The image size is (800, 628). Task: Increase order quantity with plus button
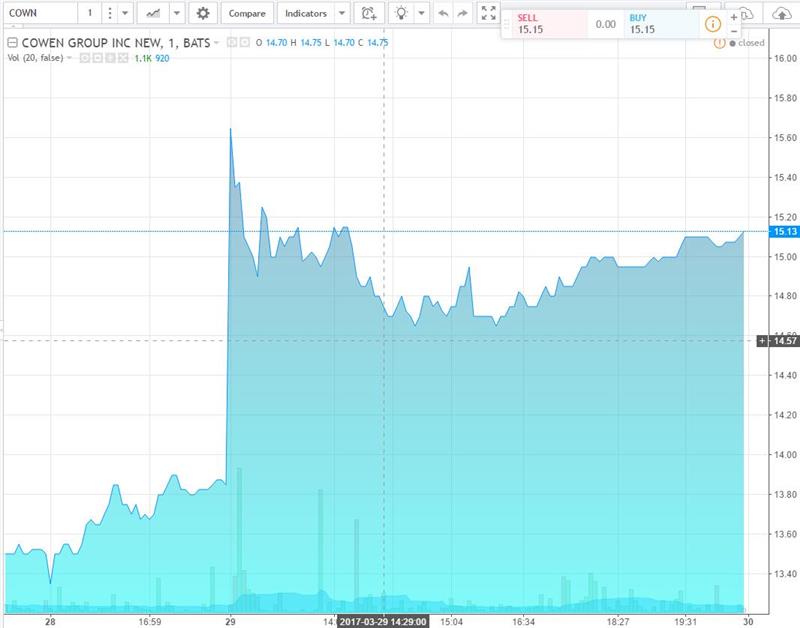734,17
